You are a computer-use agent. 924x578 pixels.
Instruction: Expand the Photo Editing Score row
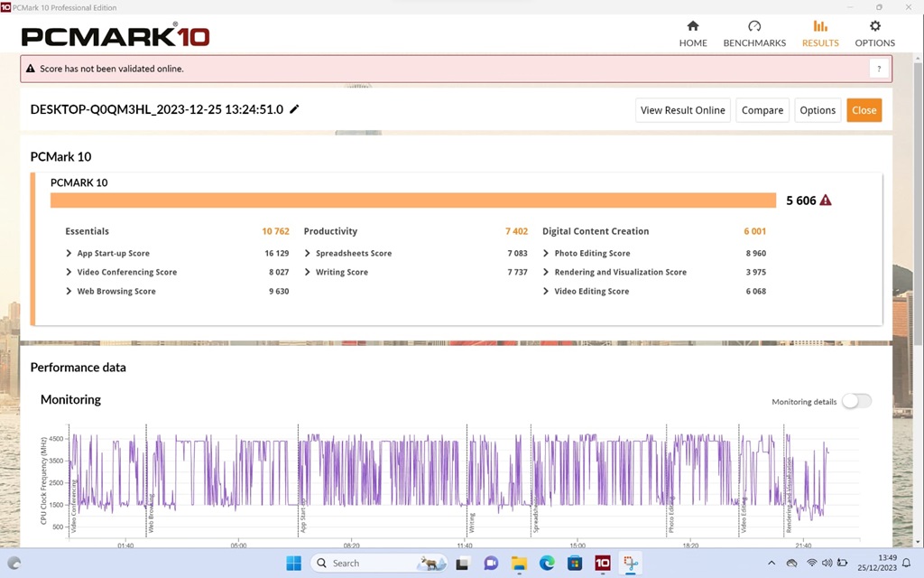click(546, 253)
